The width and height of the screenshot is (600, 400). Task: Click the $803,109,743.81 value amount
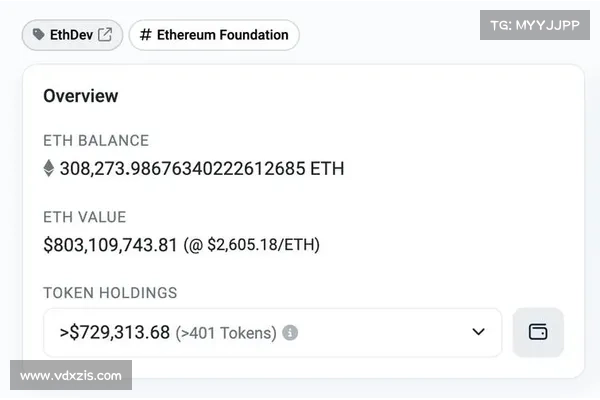point(110,244)
